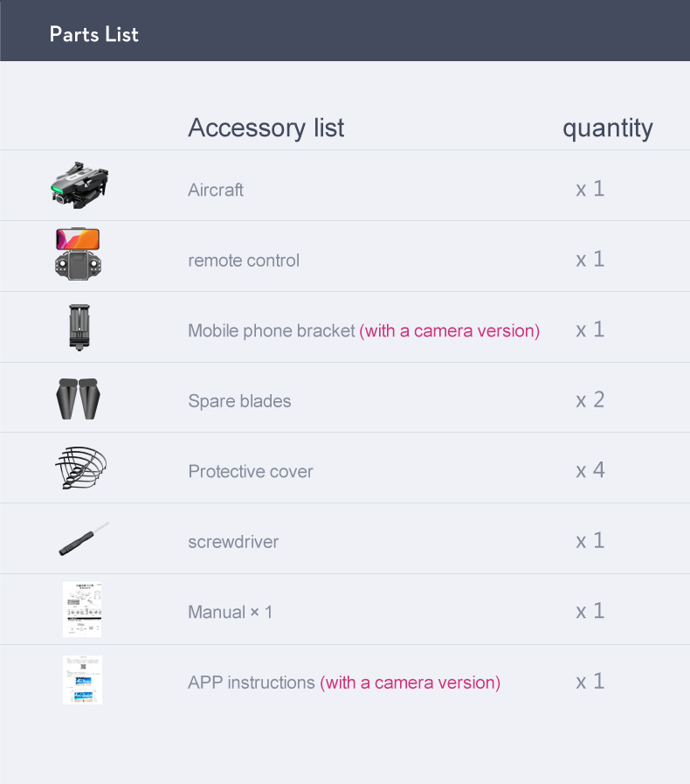Viewport: 690px width, 784px height.
Task: Click the Mobile phone bracket label
Action: [271, 330]
